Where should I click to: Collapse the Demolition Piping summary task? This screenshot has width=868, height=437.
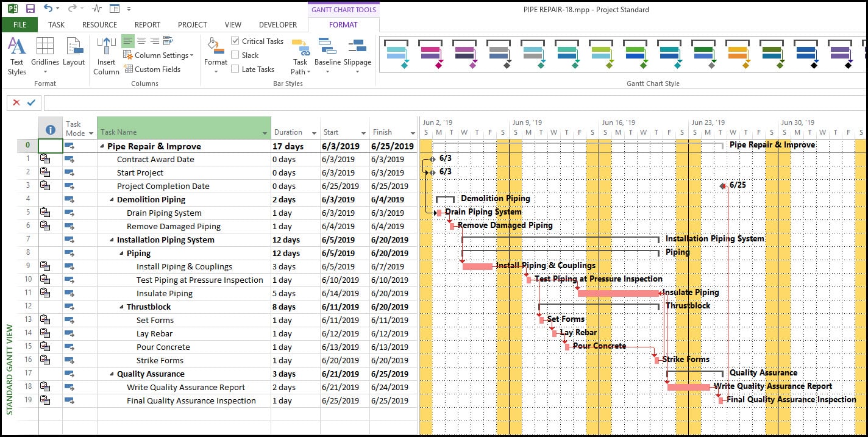(x=112, y=200)
